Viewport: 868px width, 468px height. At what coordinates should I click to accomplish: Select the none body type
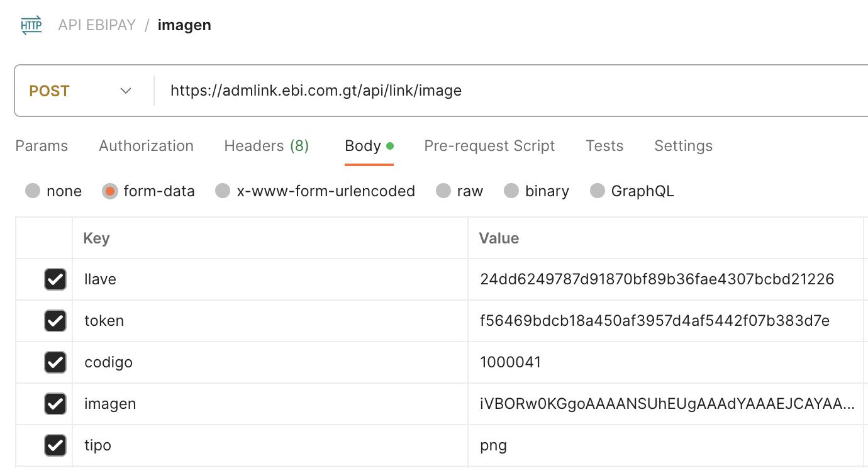[x=33, y=191]
